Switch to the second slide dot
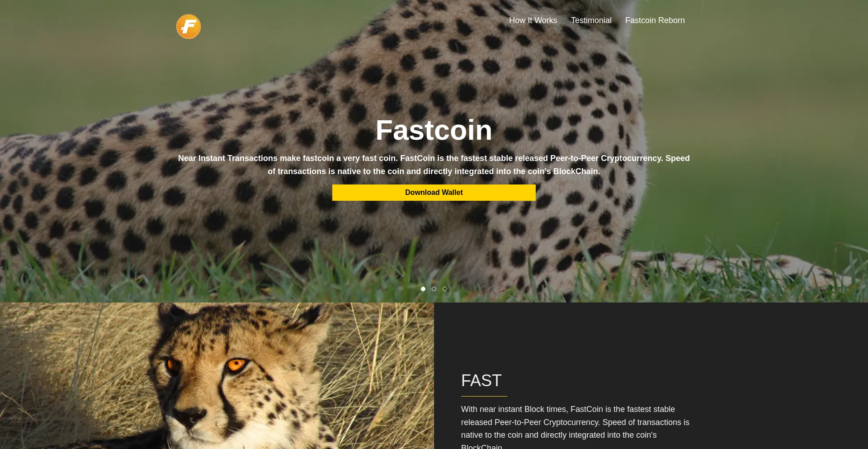The image size is (868, 449). pos(434,289)
